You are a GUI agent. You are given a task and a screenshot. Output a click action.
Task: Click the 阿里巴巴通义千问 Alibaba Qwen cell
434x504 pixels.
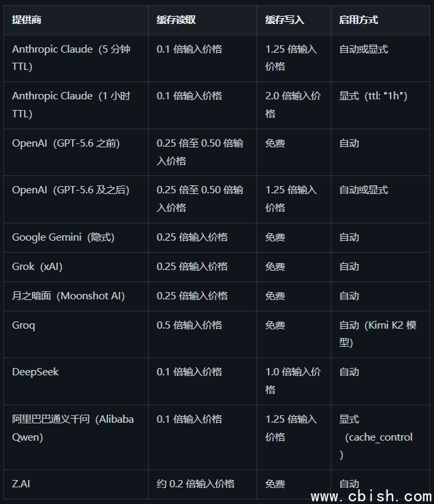75,437
